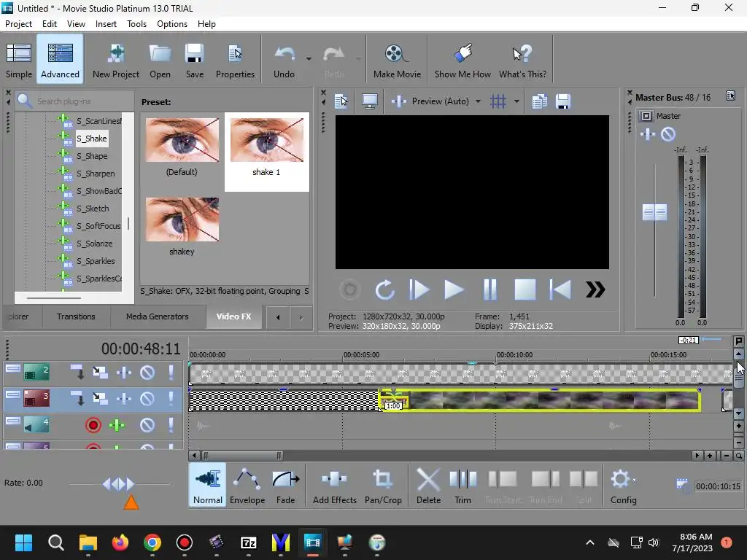The height and width of the screenshot is (560, 747).
Task: Open Make Movie wizard
Action: [x=397, y=60]
